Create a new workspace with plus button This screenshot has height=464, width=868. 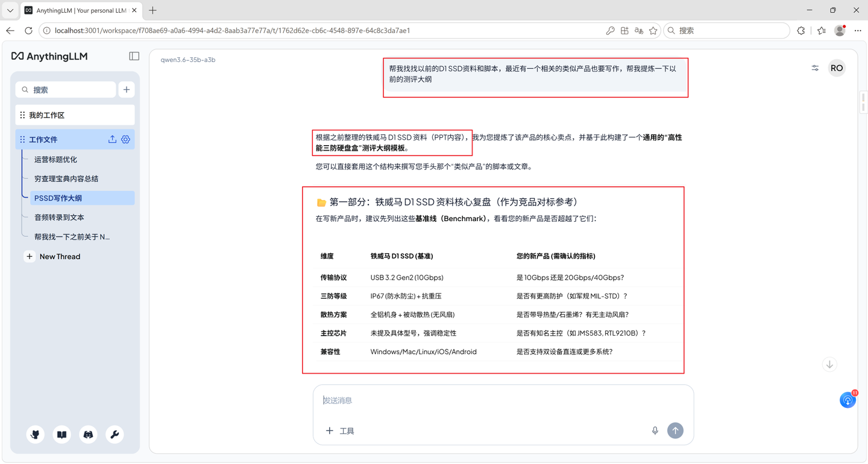[x=127, y=90]
